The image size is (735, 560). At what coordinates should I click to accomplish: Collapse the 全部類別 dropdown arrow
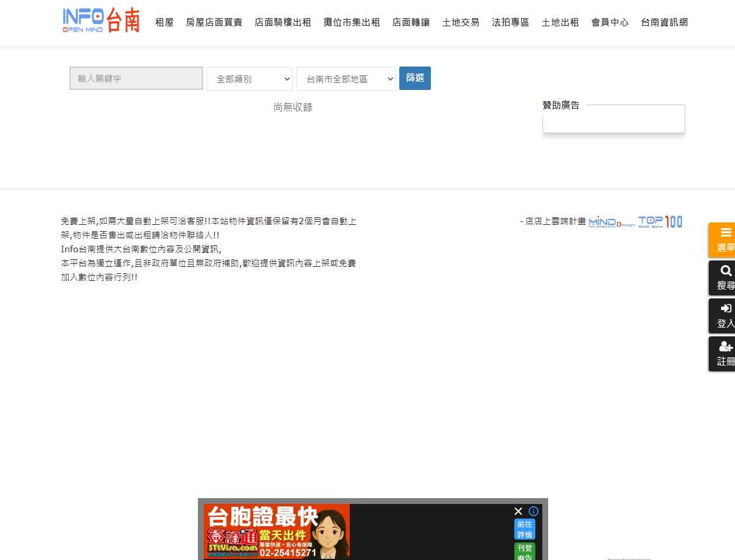(x=287, y=78)
